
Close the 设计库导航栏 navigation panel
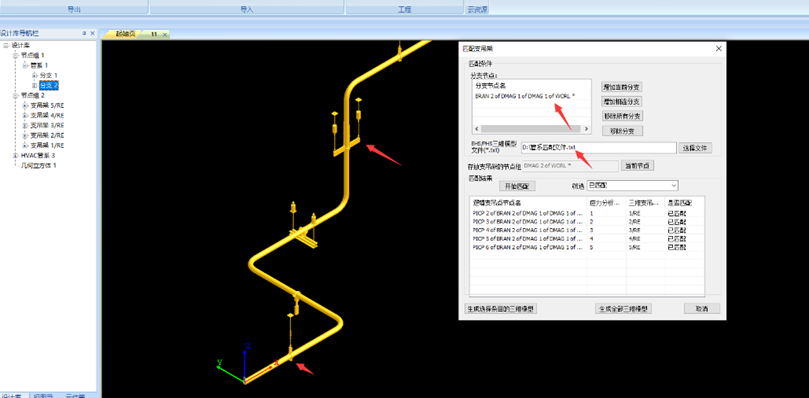92,33
